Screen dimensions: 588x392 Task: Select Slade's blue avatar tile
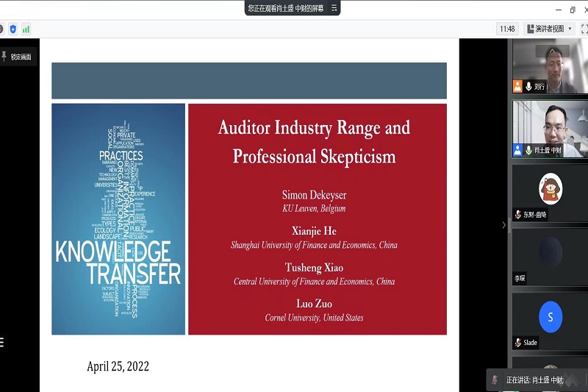(x=550, y=318)
